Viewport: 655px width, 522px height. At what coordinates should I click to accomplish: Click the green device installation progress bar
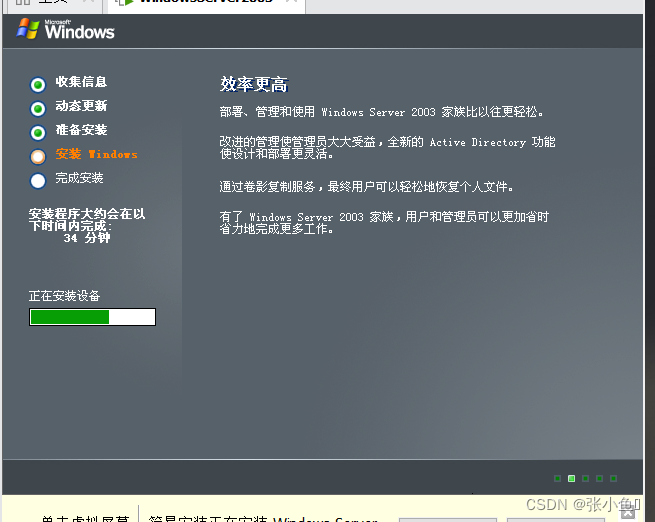[92, 317]
